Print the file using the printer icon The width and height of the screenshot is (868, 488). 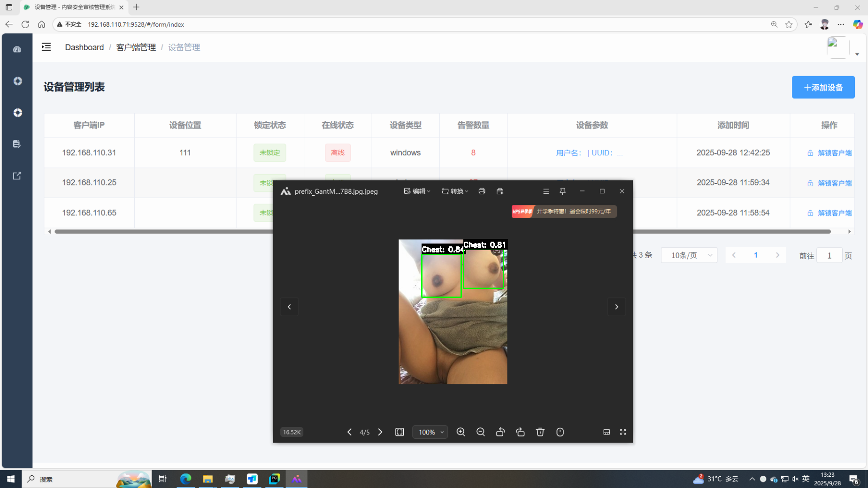(x=482, y=191)
